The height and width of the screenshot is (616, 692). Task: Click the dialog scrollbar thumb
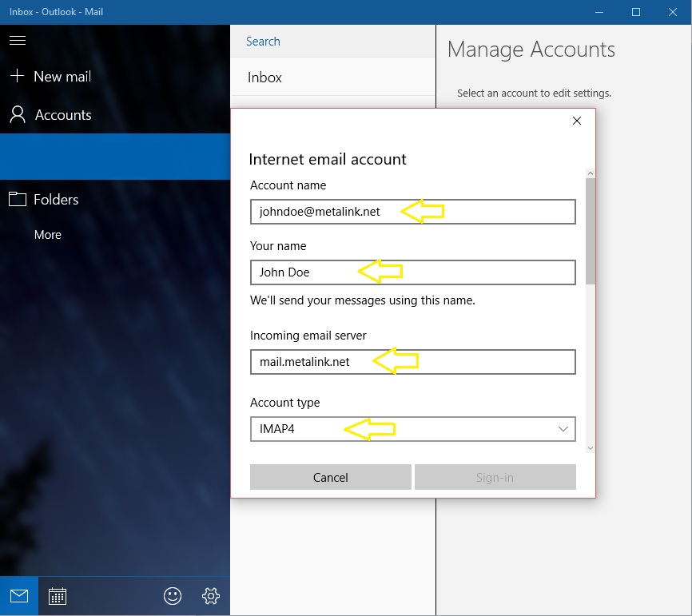(591, 231)
